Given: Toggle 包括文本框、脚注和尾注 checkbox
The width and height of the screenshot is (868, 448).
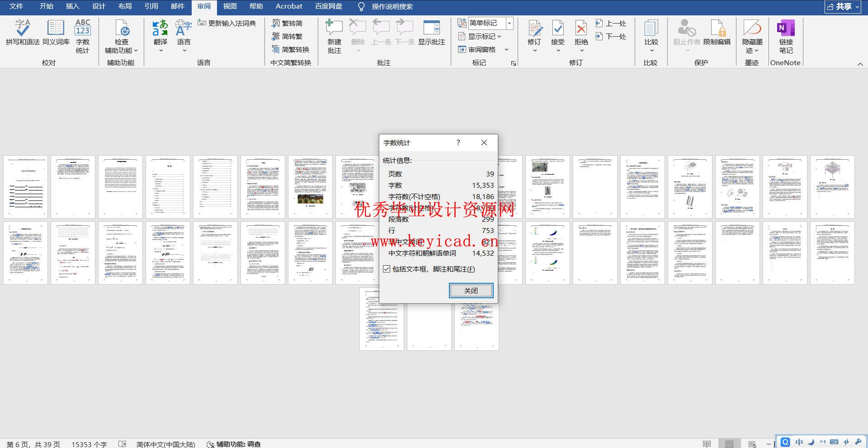Looking at the screenshot, I should (x=387, y=269).
